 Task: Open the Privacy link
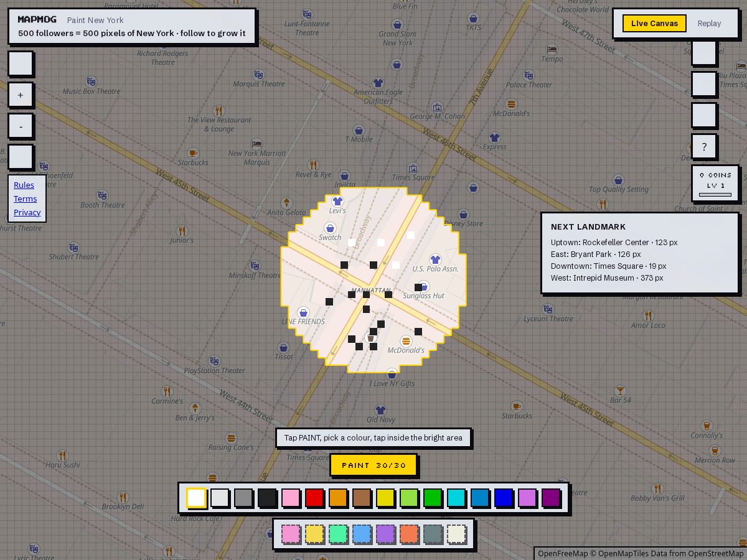coord(27,212)
